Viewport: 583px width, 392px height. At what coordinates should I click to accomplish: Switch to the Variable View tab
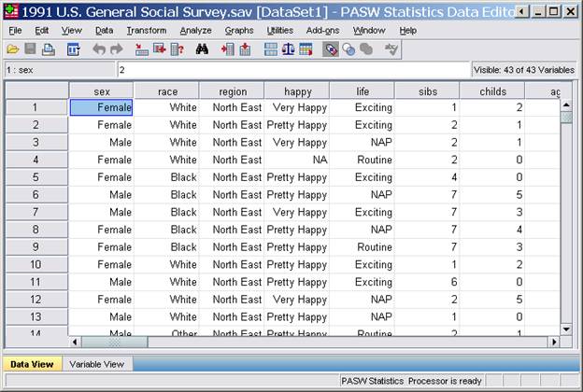click(96, 364)
